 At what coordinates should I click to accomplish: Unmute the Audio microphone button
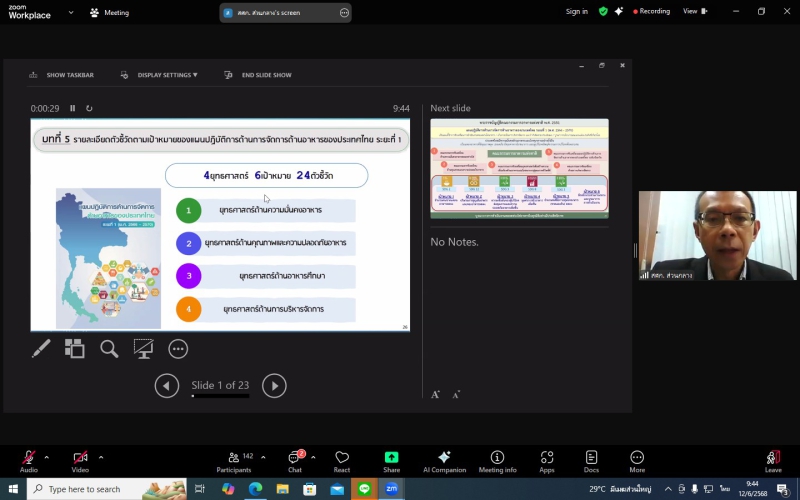pos(29,461)
